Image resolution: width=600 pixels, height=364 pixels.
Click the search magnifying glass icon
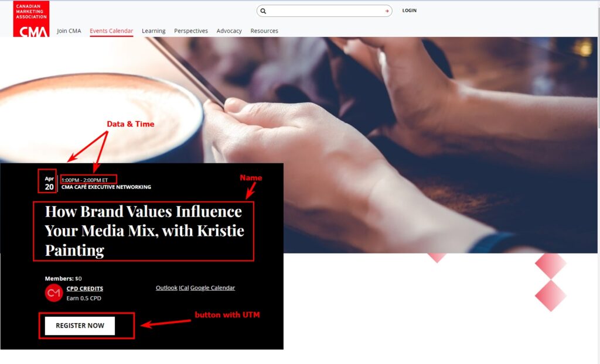coord(263,11)
